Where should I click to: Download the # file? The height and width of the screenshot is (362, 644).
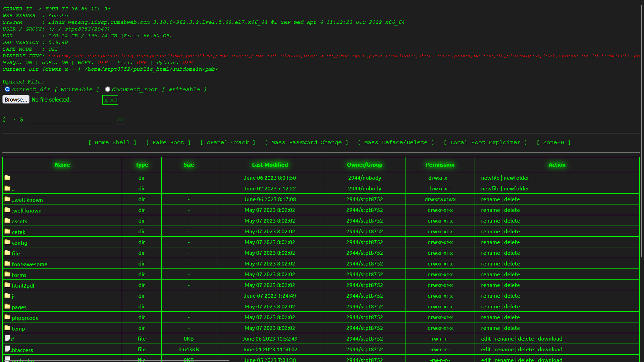[x=550, y=339]
